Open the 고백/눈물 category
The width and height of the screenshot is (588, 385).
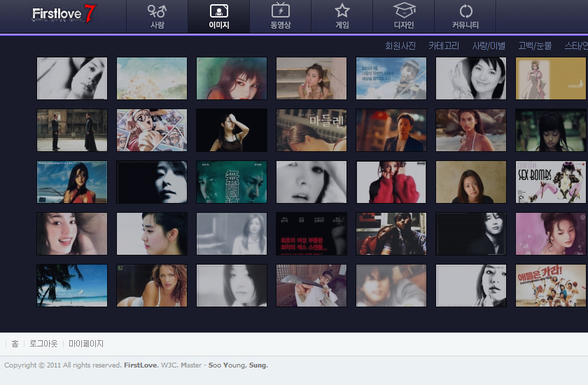pos(535,45)
